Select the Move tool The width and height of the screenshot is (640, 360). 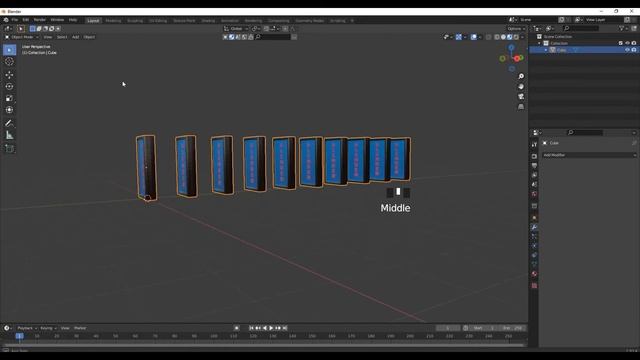coord(9,75)
